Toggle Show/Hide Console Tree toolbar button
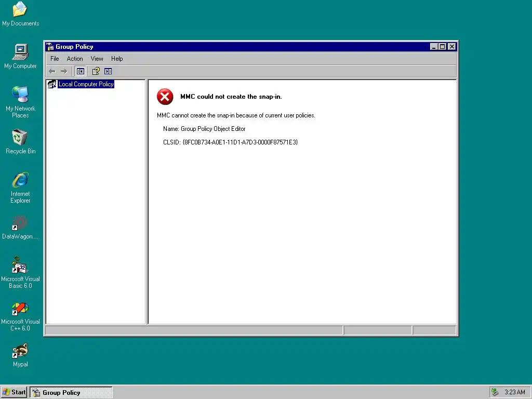 [81, 71]
